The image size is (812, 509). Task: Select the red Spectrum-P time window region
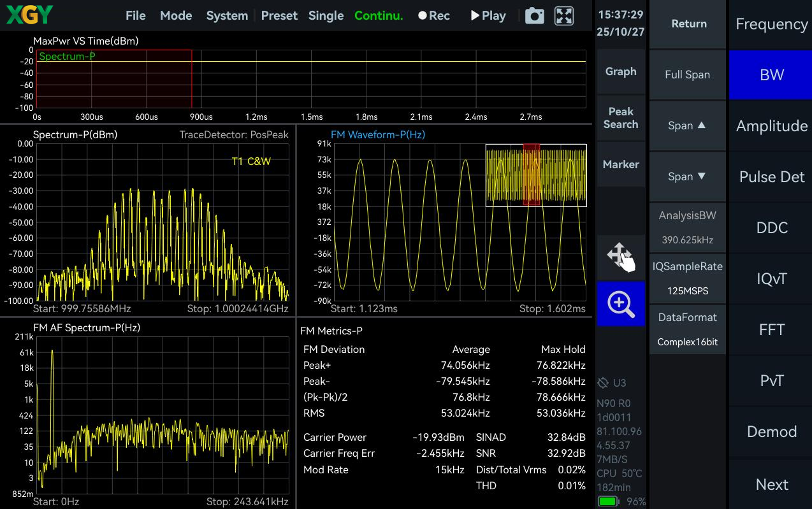coord(114,79)
